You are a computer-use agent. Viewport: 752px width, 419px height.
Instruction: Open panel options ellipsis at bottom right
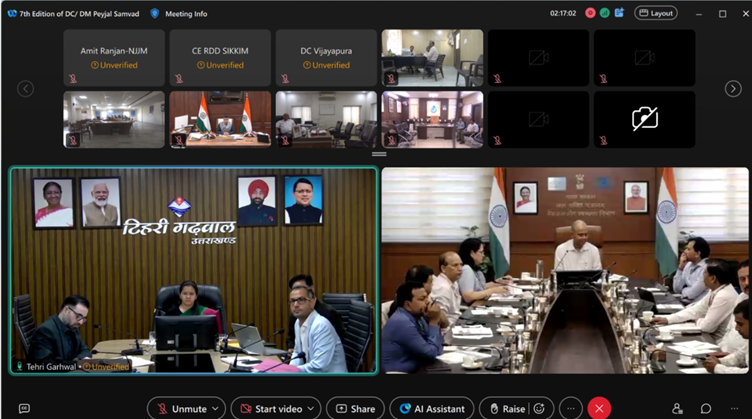pos(734,408)
